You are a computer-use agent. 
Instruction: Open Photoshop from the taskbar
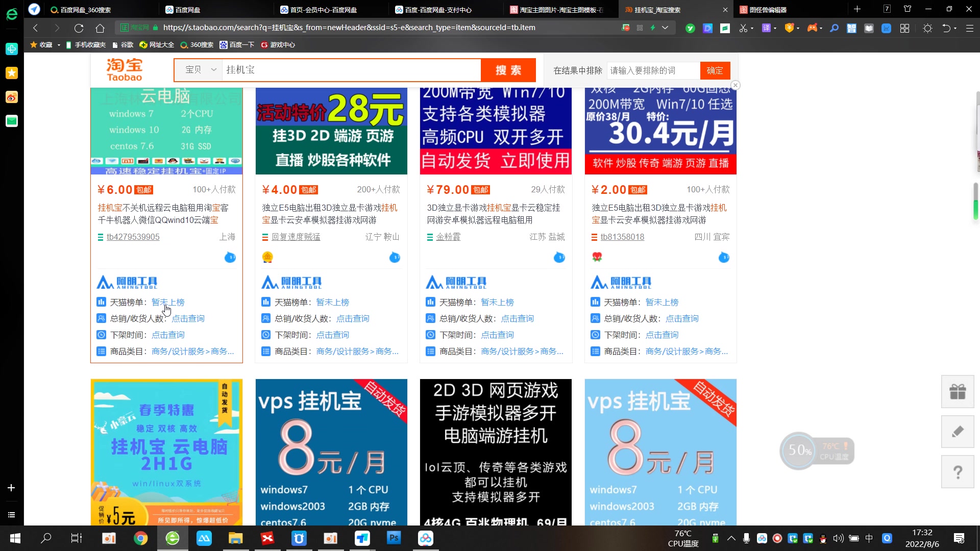pyautogui.click(x=394, y=538)
